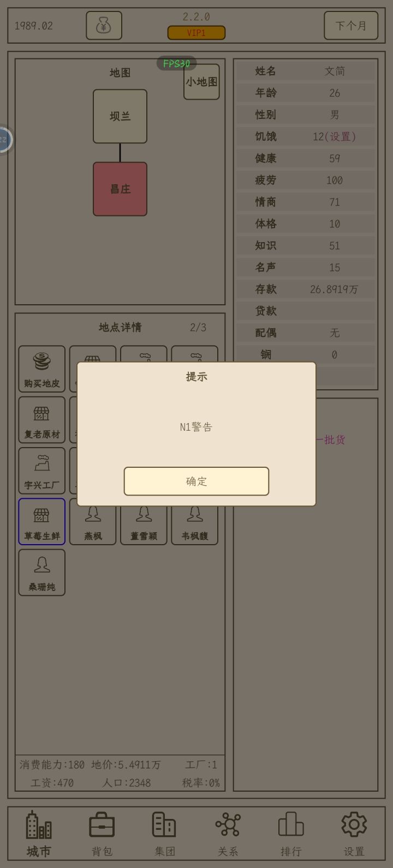Open the 复老原材 shop icon
Screen dimensions: 393x868
pyautogui.click(x=42, y=420)
